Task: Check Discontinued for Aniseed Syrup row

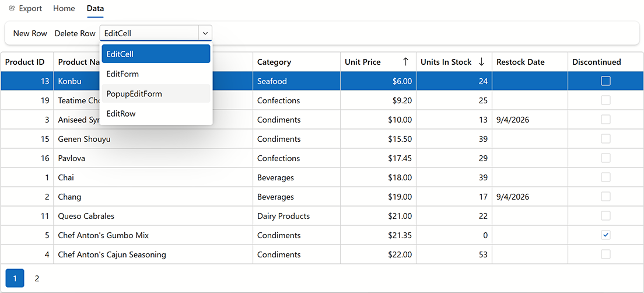Action: (x=605, y=120)
